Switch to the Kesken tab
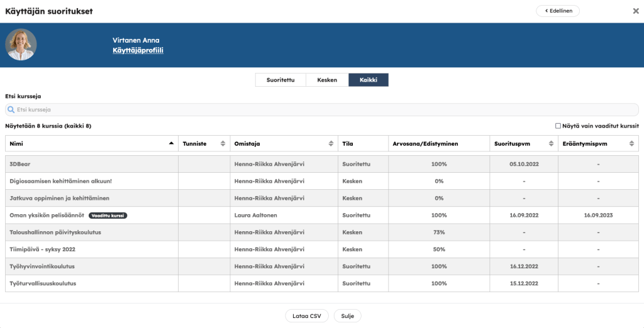 (327, 80)
